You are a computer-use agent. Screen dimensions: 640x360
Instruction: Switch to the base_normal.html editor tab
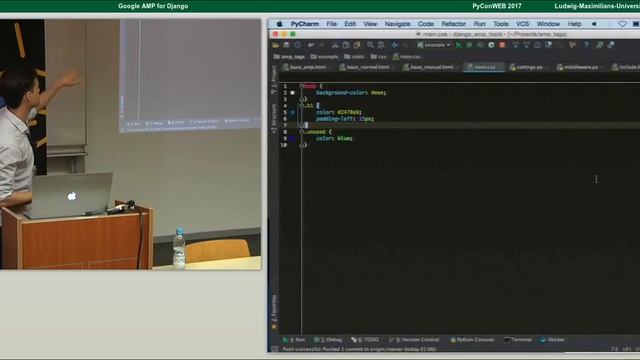click(x=367, y=67)
